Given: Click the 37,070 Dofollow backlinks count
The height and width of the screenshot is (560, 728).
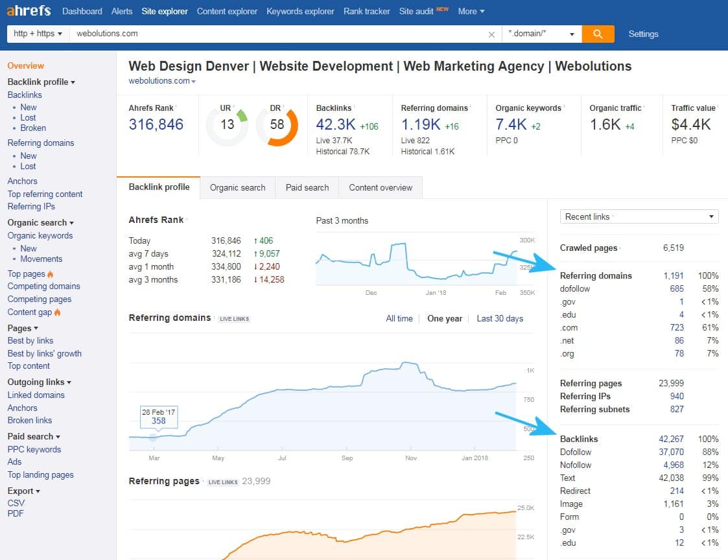Looking at the screenshot, I should (x=672, y=452).
